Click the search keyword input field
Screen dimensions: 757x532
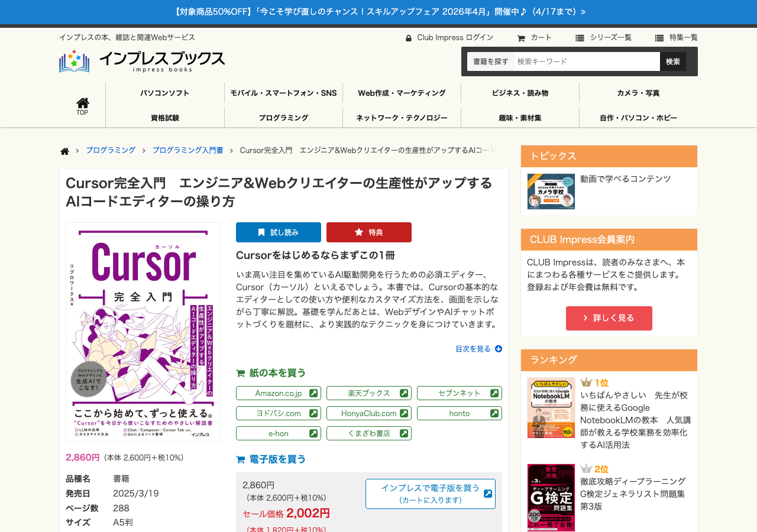586,61
